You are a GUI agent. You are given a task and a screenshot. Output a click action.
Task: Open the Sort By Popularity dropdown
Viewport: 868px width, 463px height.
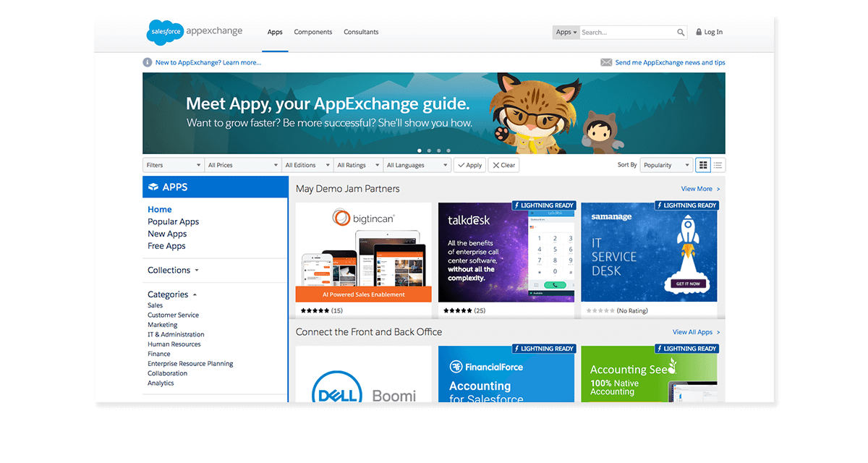point(666,165)
